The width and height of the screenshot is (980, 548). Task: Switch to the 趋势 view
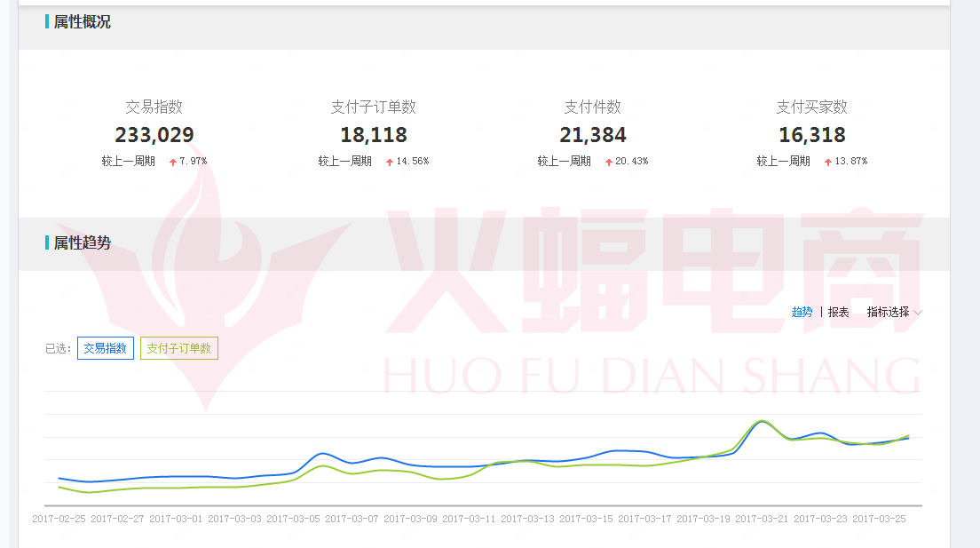802,312
